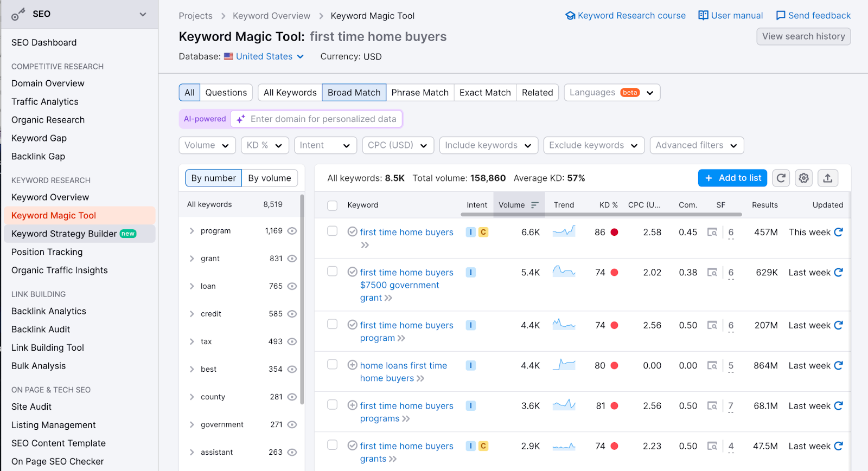Image resolution: width=868 pixels, height=471 pixels.
Task: Click the plus icon beside 'first time home buyers programs'
Action: (x=352, y=405)
